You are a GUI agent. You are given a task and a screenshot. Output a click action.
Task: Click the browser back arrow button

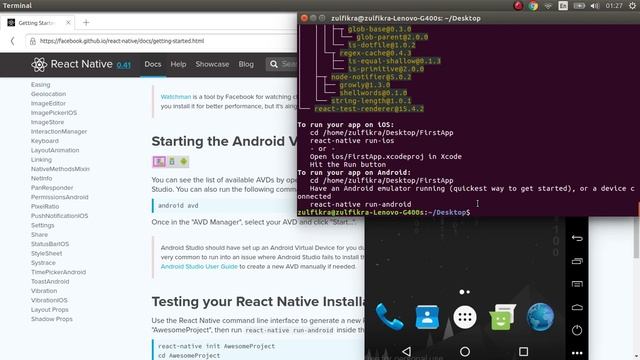[x=12, y=41]
